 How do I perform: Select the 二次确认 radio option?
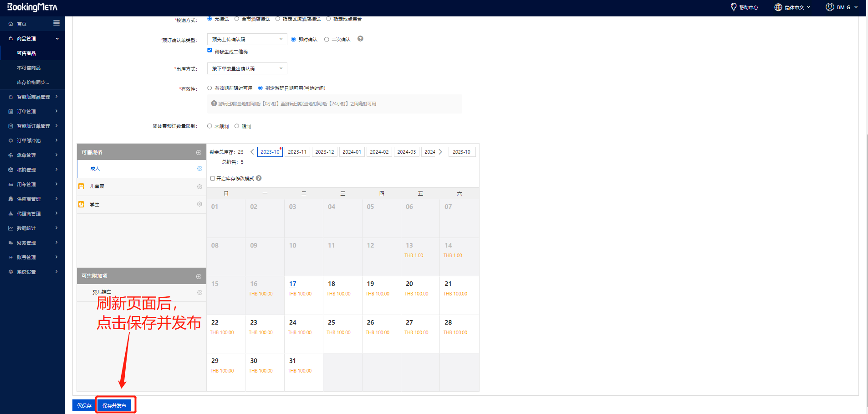pos(327,39)
